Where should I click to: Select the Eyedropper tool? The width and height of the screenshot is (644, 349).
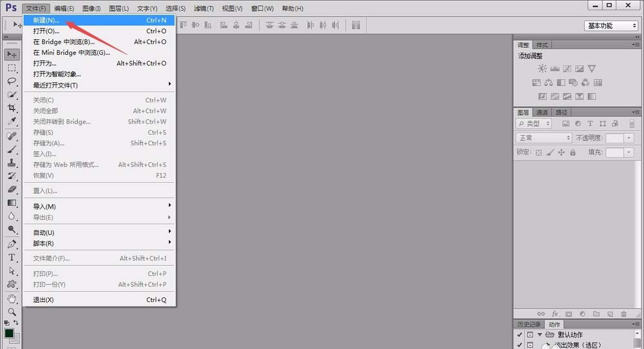12,122
